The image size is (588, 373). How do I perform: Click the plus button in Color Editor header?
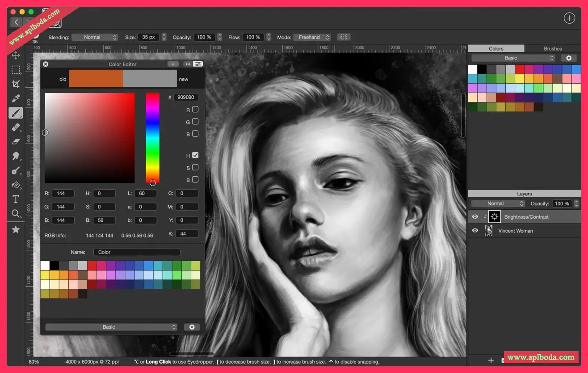coord(173,64)
